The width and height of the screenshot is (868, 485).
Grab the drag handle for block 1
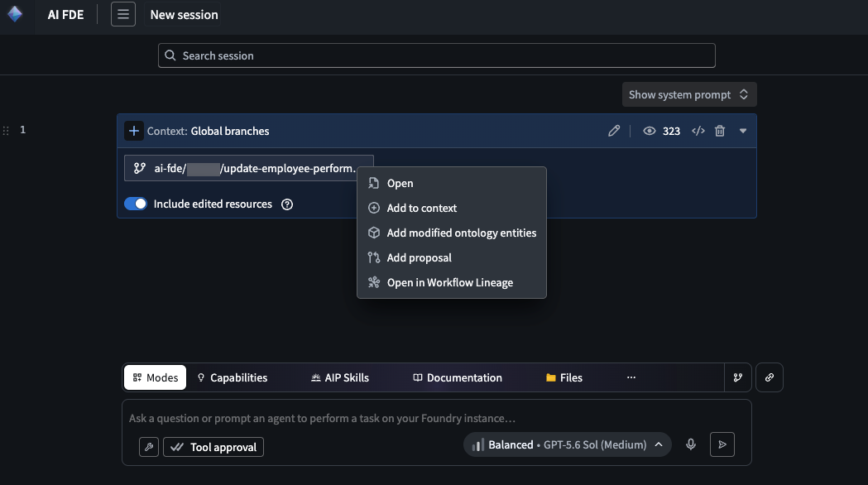(6, 131)
